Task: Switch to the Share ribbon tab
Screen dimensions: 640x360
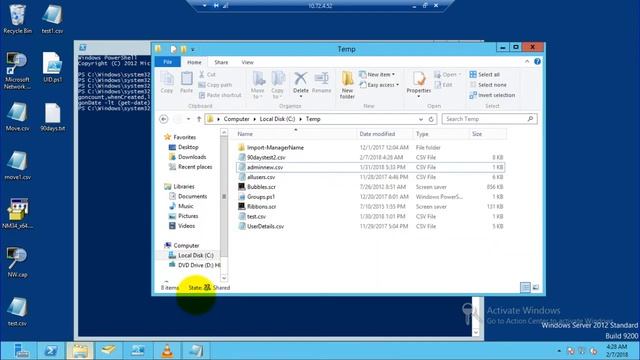Action: tap(221, 62)
